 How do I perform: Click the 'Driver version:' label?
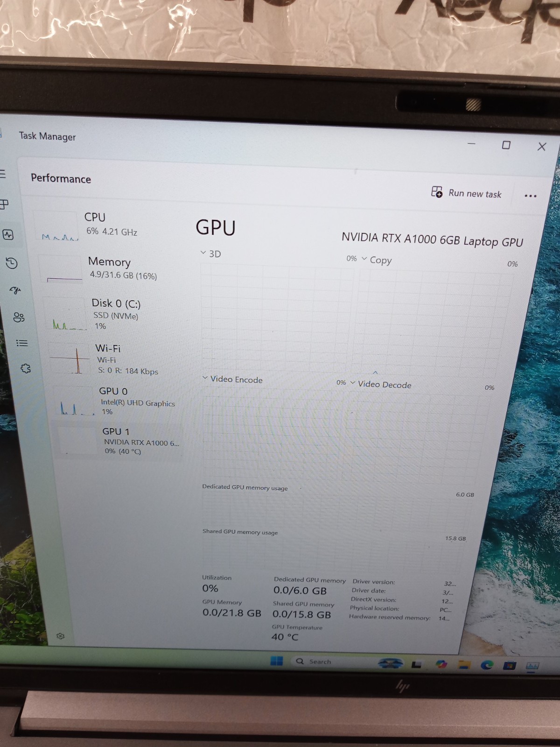pos(374,582)
